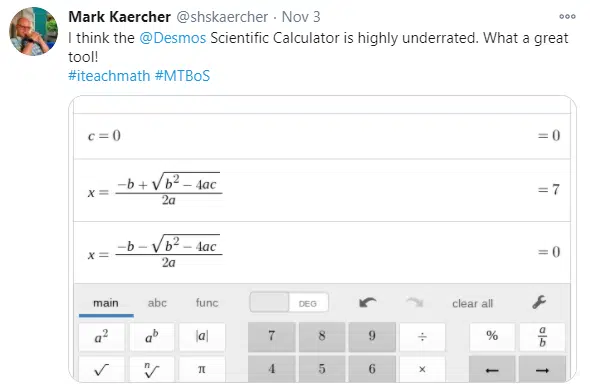The width and height of the screenshot is (590, 390).
Task: Click Mark Kaercher's profile picture
Action: [33, 31]
